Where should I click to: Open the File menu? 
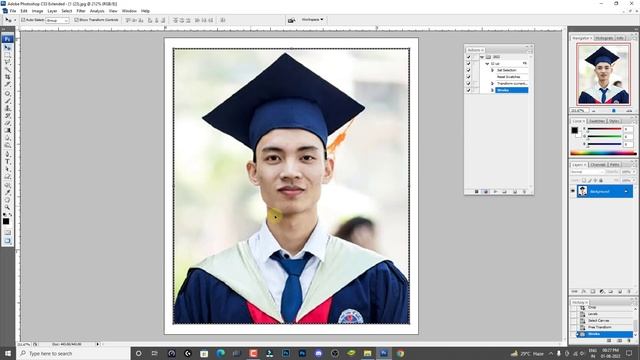(13, 11)
